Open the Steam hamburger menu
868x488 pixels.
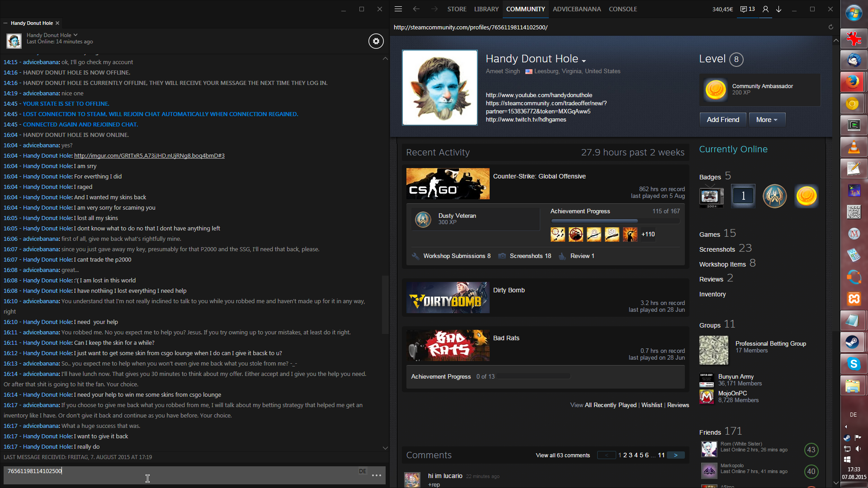pyautogui.click(x=398, y=9)
